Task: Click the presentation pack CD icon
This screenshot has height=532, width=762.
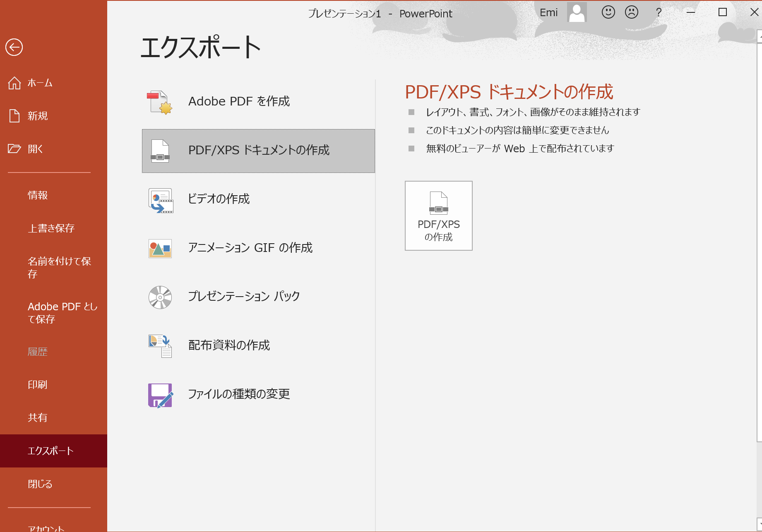Action: click(x=160, y=297)
